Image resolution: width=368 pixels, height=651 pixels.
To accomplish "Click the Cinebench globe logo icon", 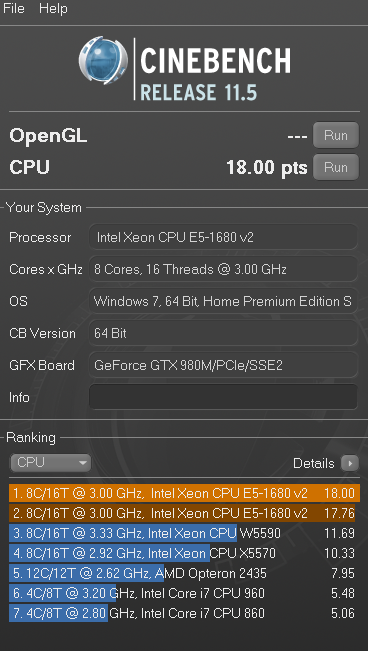I will point(103,61).
